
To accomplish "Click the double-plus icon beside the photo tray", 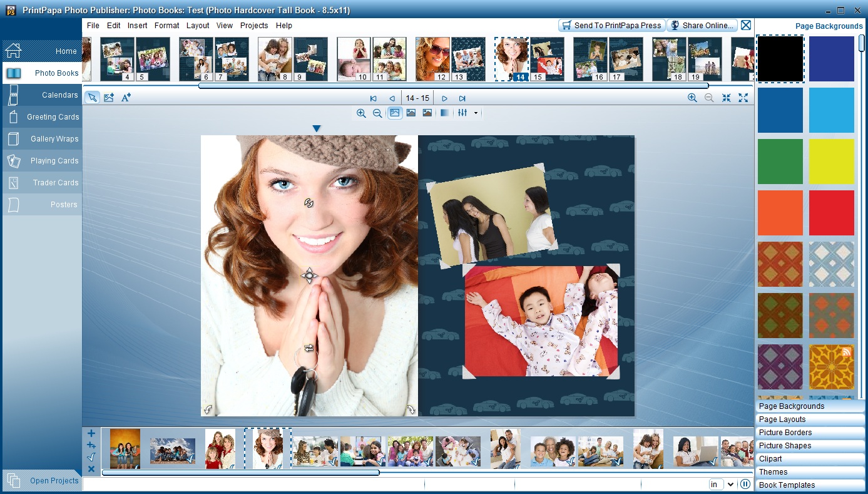I will pyautogui.click(x=91, y=445).
